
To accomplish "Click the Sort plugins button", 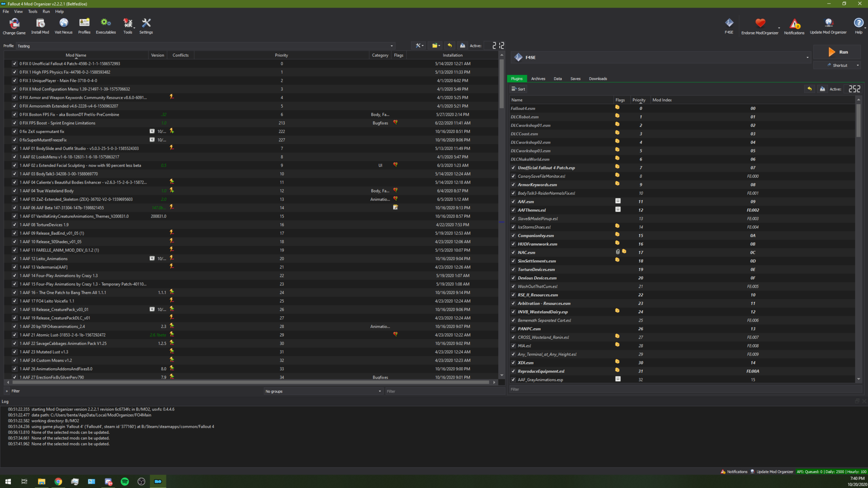I will [518, 89].
